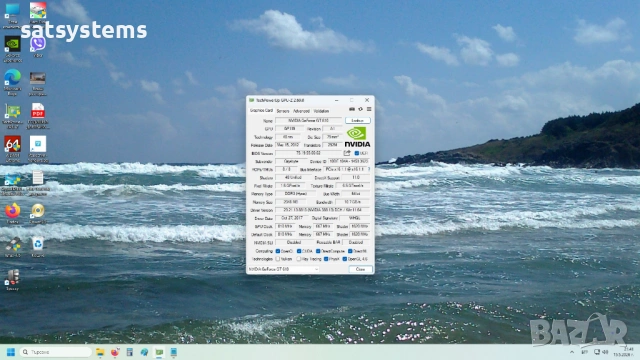Click the Resizable BAR value field
Image resolution: width=640 pixels, height=360 pixels.
(x=356, y=242)
